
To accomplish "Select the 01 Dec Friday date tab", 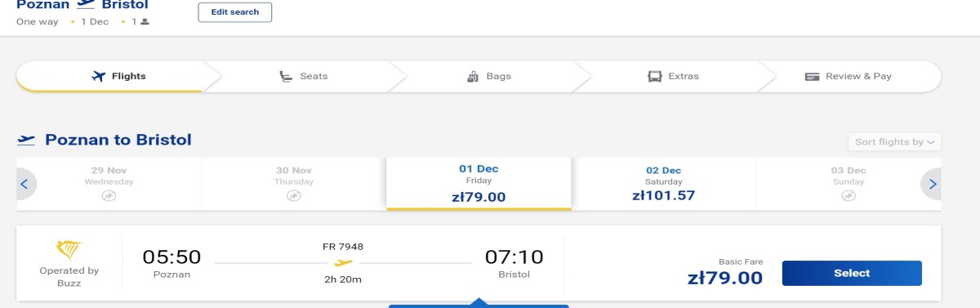I will click(479, 184).
